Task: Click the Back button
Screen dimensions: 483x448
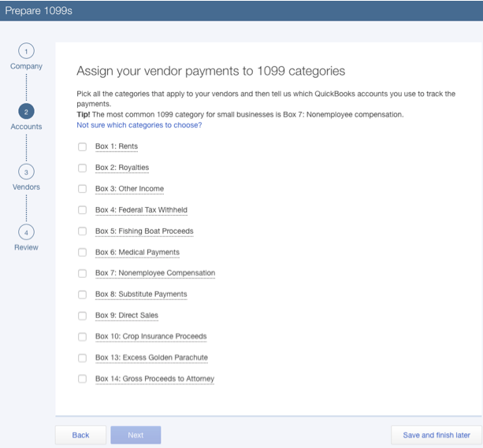Action: (80, 435)
